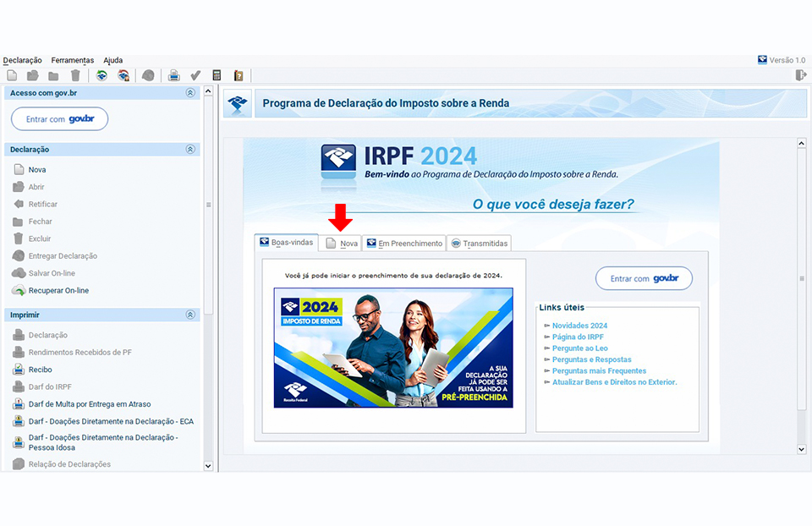Click the close folder toolbar icon

(53, 76)
